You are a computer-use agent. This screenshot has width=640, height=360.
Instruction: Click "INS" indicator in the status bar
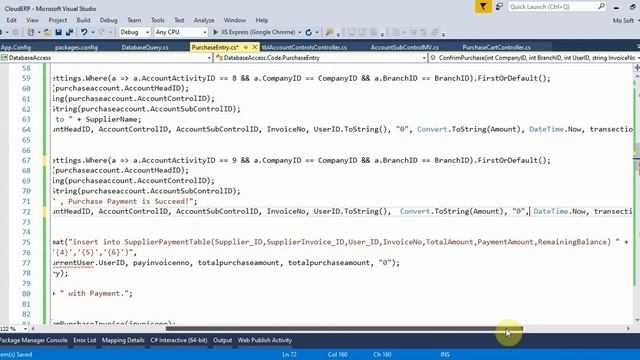pos(445,354)
